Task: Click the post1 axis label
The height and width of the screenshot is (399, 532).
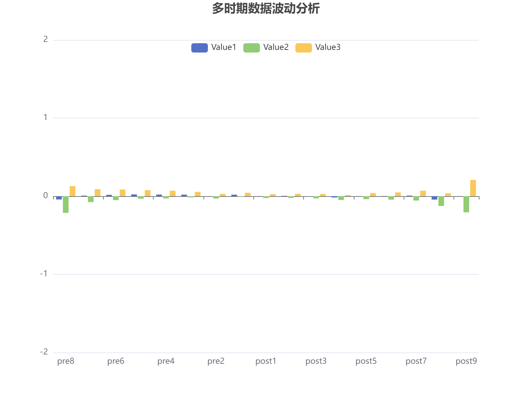Action: (266, 361)
